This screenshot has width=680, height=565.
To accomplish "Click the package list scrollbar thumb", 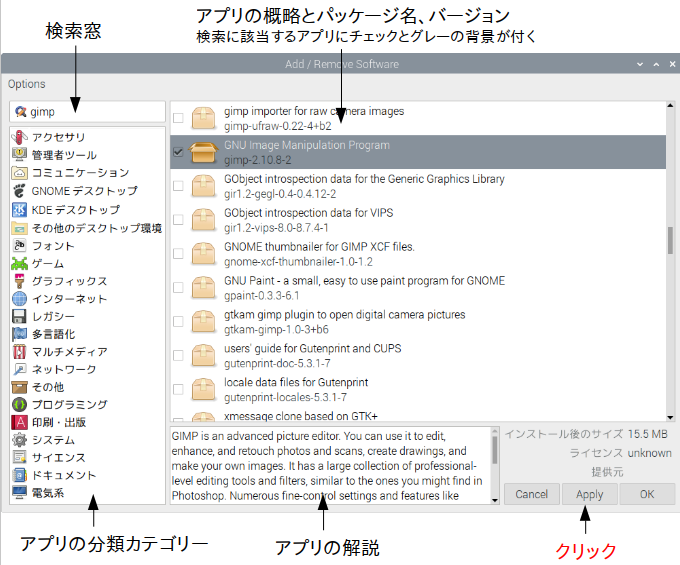I will click(x=670, y=240).
